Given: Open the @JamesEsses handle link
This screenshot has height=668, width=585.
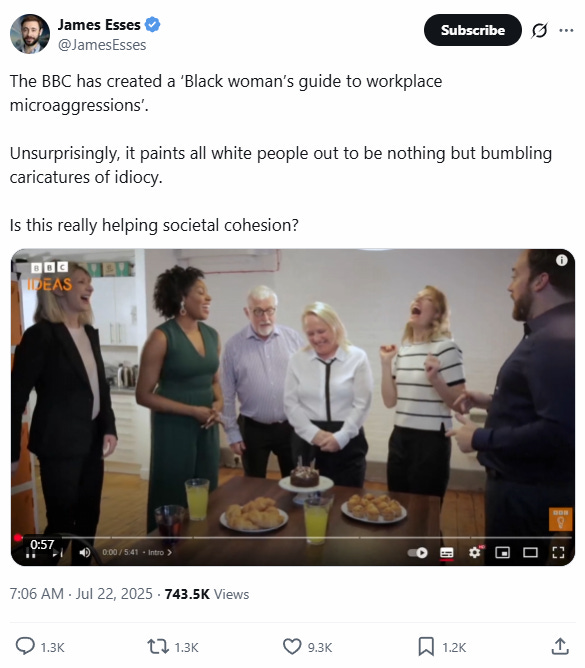Looking at the screenshot, I should pyautogui.click(x=102, y=45).
